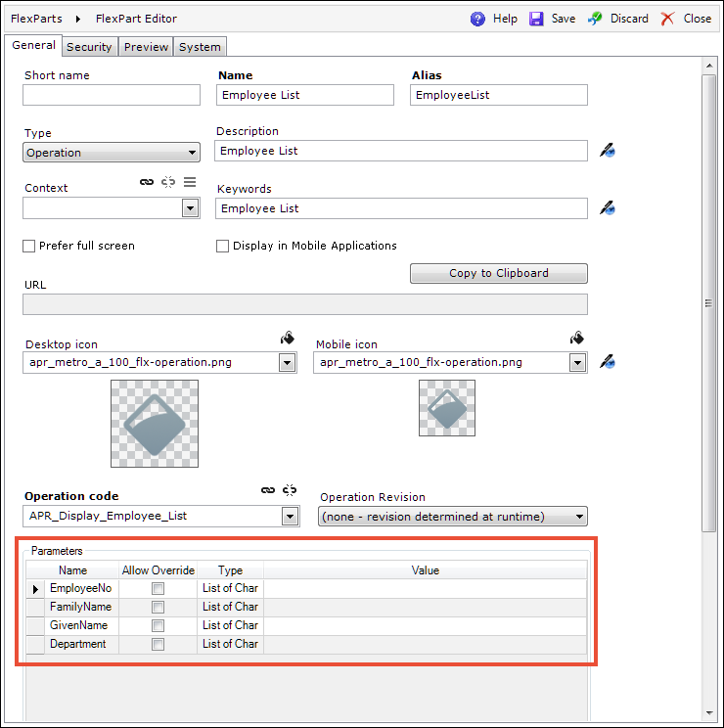The image size is (724, 728).
Task: Click the link icon above Context field
Action: click(147, 182)
